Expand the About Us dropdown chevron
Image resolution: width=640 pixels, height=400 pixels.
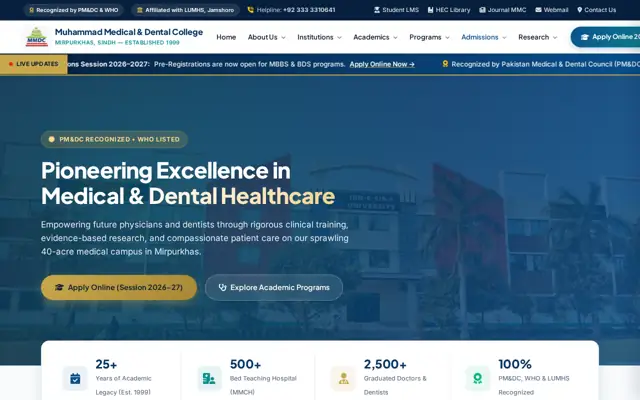tap(284, 38)
